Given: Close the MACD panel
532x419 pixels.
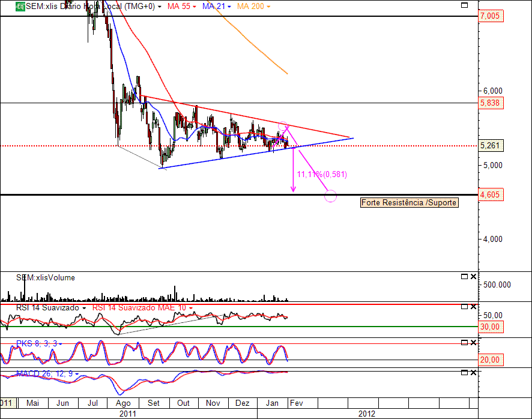Looking at the screenshot, I should (474, 373).
